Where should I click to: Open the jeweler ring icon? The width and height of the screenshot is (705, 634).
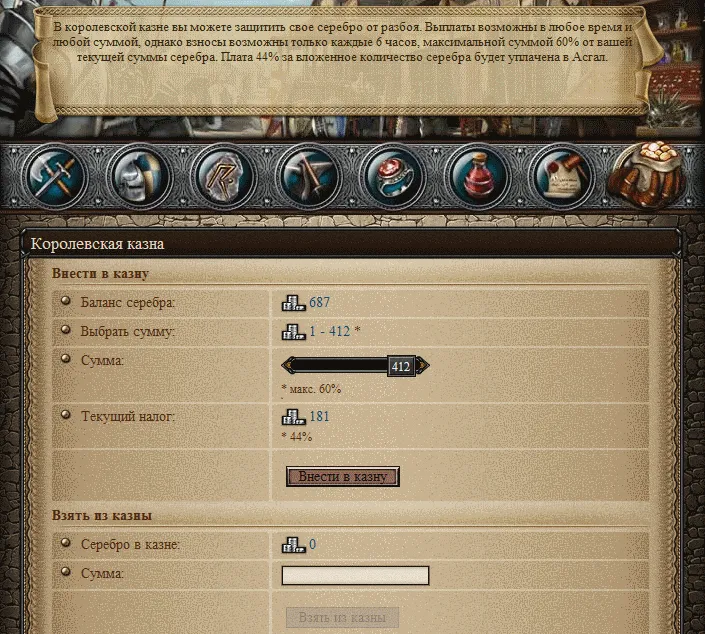click(x=393, y=177)
